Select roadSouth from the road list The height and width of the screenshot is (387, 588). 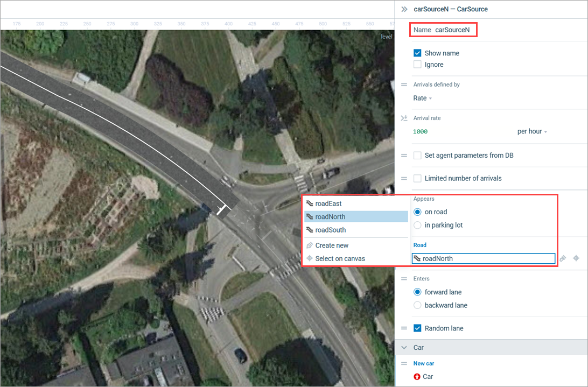click(x=330, y=230)
